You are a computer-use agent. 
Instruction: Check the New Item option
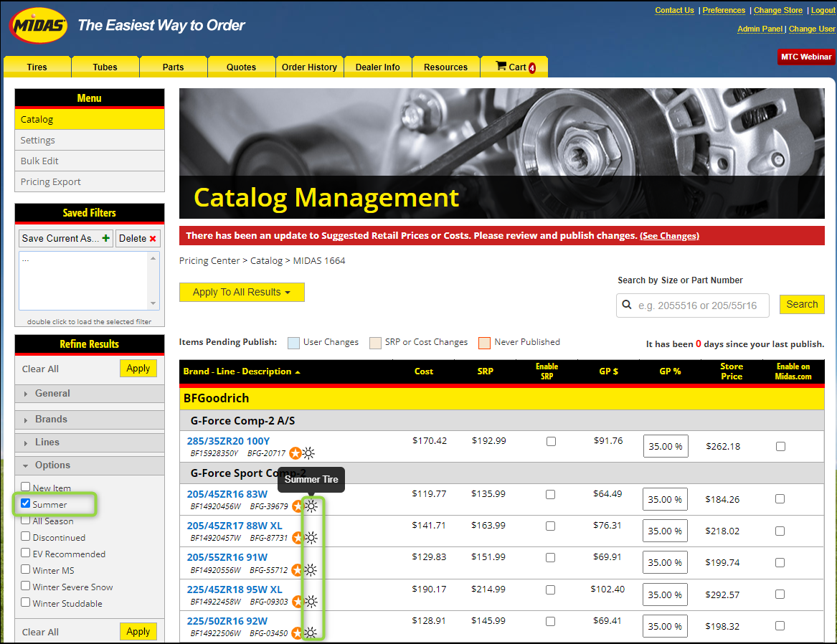tap(26, 487)
